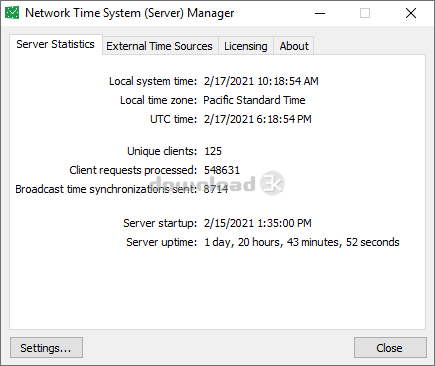This screenshot has width=435, height=366.
Task: Click the Client requests processed value 548631
Action: (x=222, y=170)
